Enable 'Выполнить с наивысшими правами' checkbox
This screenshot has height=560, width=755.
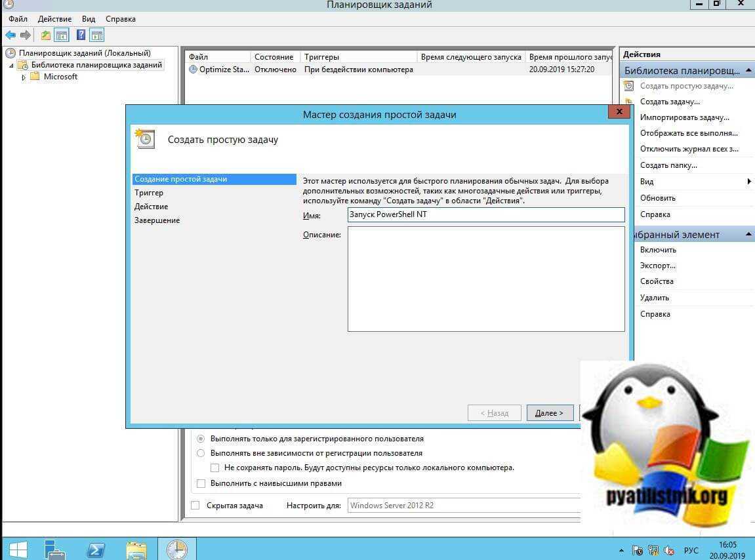[x=201, y=484]
